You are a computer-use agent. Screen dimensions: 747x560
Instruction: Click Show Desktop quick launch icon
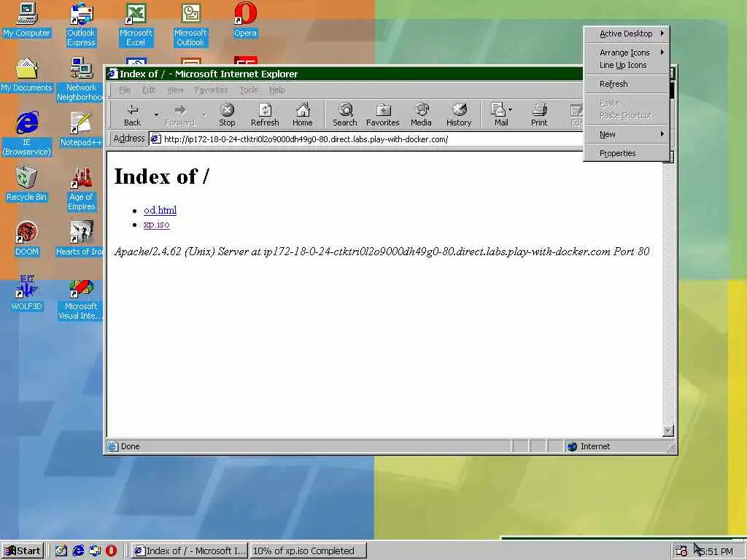click(61, 551)
